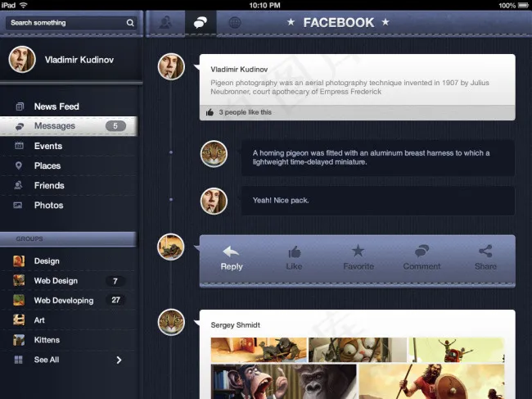This screenshot has width=532, height=399.
Task: Click the Comment label
Action: (x=422, y=266)
